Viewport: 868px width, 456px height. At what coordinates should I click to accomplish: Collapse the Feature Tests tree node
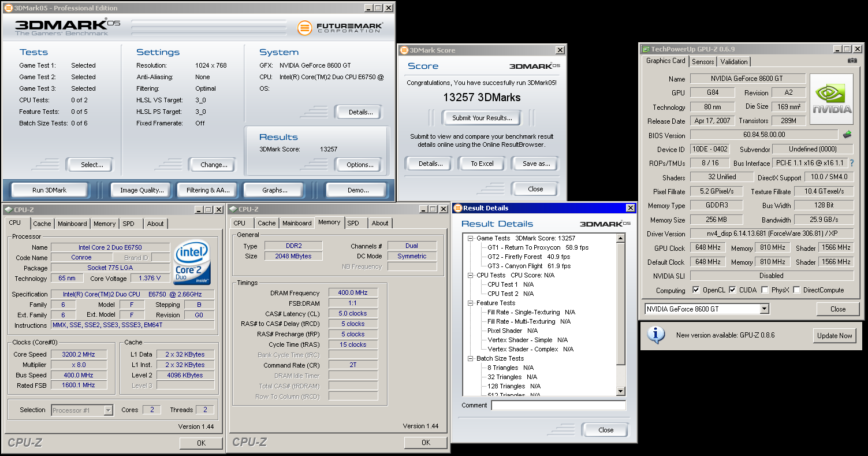click(x=471, y=303)
